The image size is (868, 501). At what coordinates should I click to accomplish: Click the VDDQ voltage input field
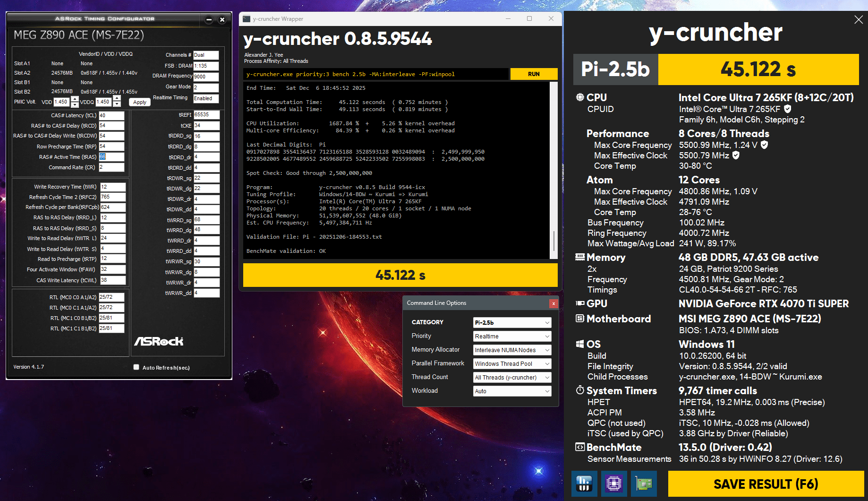[x=104, y=102]
